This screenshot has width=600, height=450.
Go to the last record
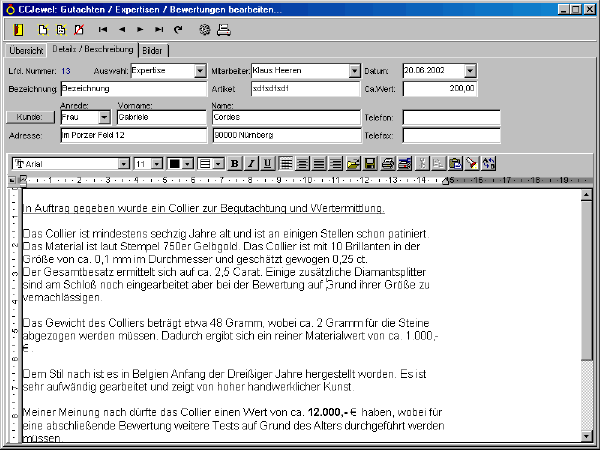(x=159, y=30)
